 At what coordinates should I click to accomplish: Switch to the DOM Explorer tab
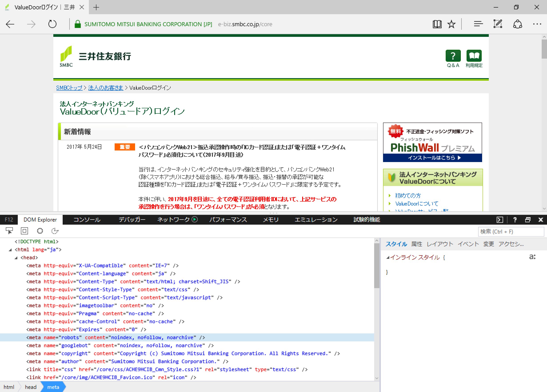40,220
